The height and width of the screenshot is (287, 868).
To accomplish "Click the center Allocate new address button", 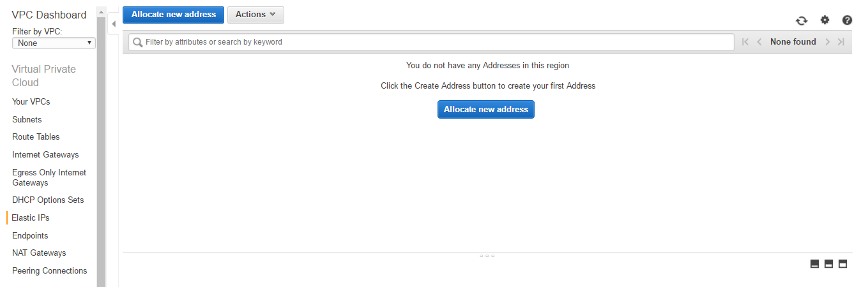I will pos(485,110).
